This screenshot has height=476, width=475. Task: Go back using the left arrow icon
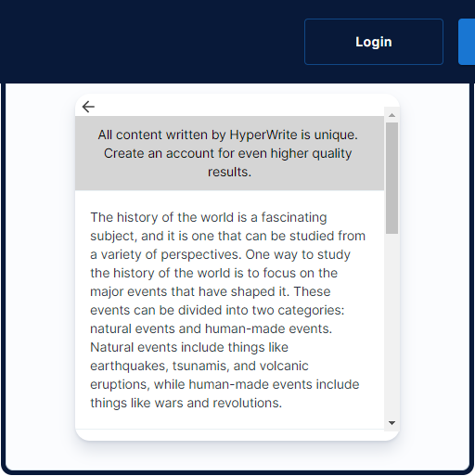click(x=88, y=107)
